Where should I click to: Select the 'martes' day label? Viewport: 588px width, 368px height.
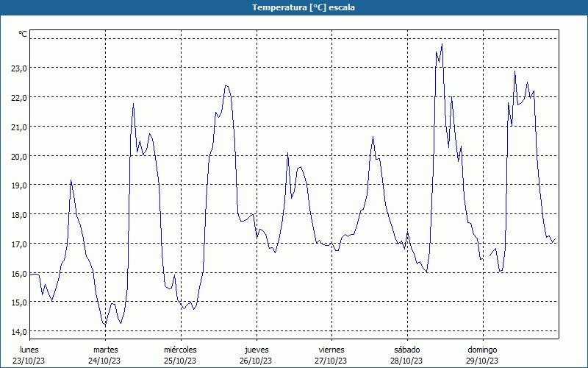(x=106, y=350)
